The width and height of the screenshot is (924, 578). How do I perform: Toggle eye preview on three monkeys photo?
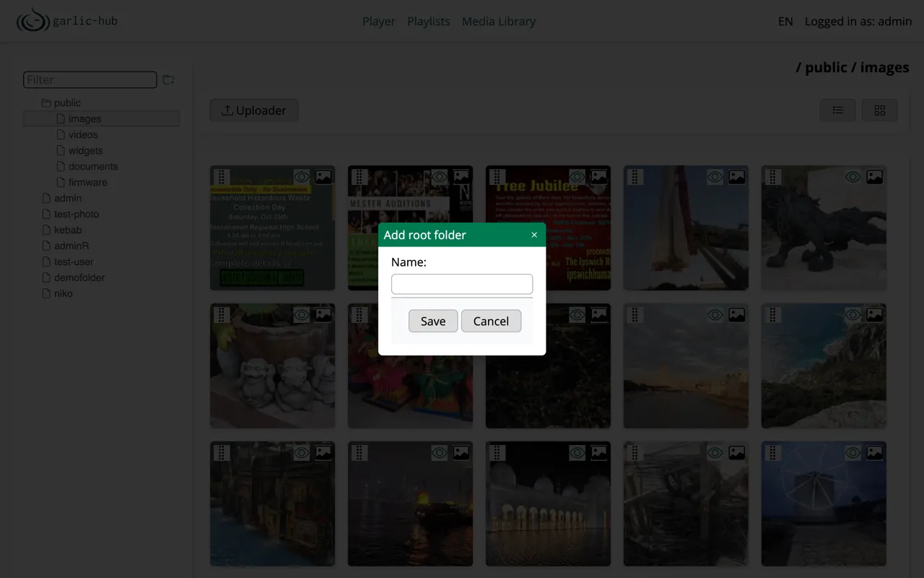[x=302, y=314]
